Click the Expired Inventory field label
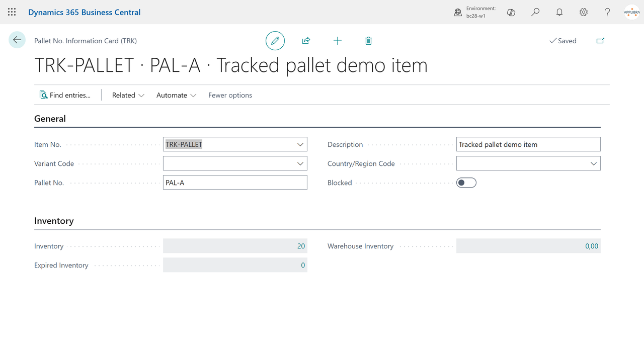This screenshot has height=362, width=644. pyautogui.click(x=61, y=265)
